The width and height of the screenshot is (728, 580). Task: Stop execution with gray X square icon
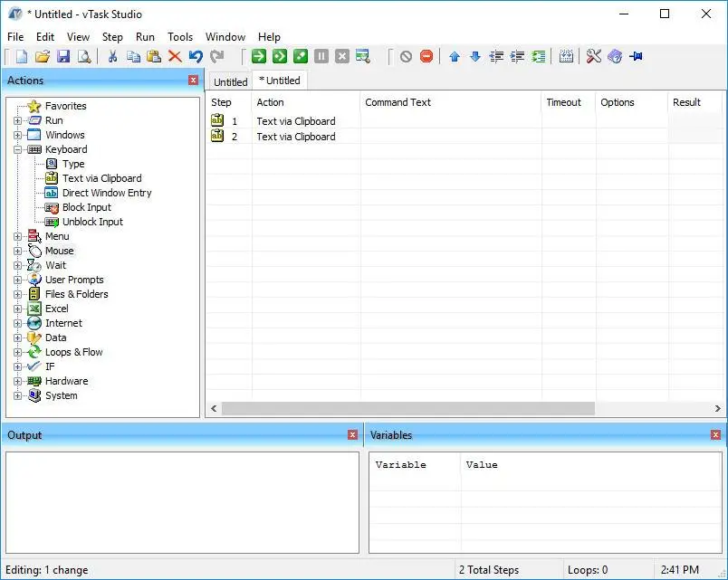342,57
